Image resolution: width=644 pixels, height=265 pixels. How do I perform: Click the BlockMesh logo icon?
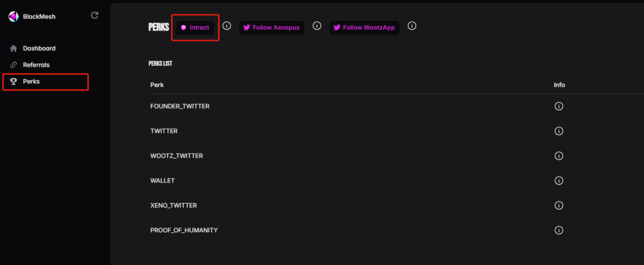[x=14, y=17]
